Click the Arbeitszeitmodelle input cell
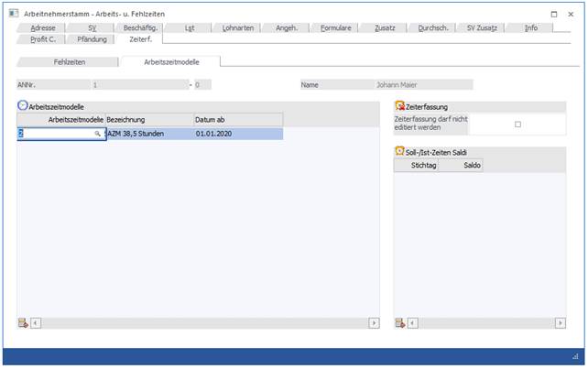 (x=55, y=134)
